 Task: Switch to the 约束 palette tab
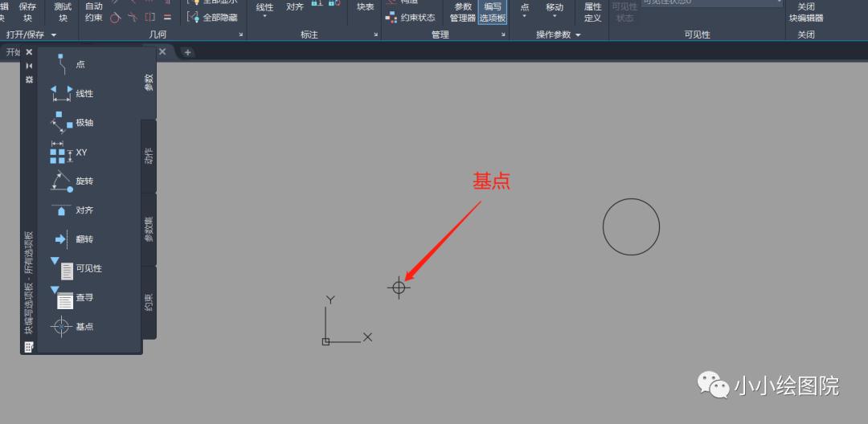149,302
